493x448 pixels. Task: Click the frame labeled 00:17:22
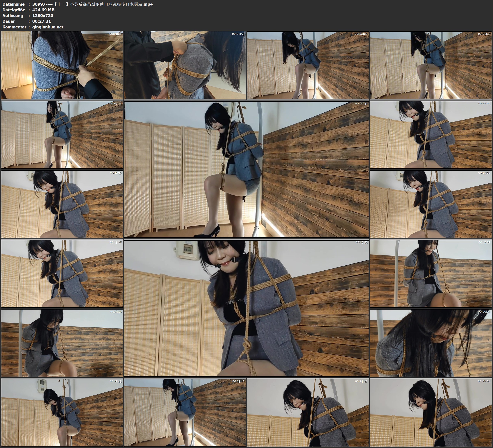(x=431, y=274)
